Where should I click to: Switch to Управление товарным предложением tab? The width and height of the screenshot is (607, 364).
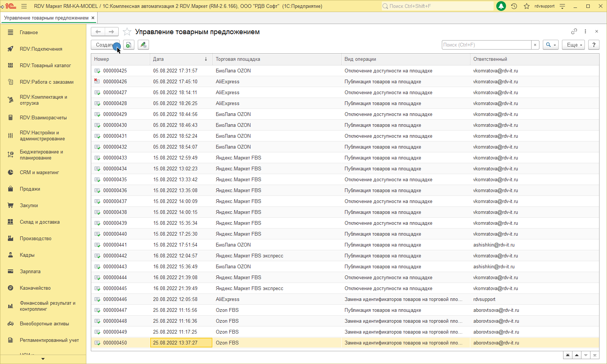[x=46, y=18]
